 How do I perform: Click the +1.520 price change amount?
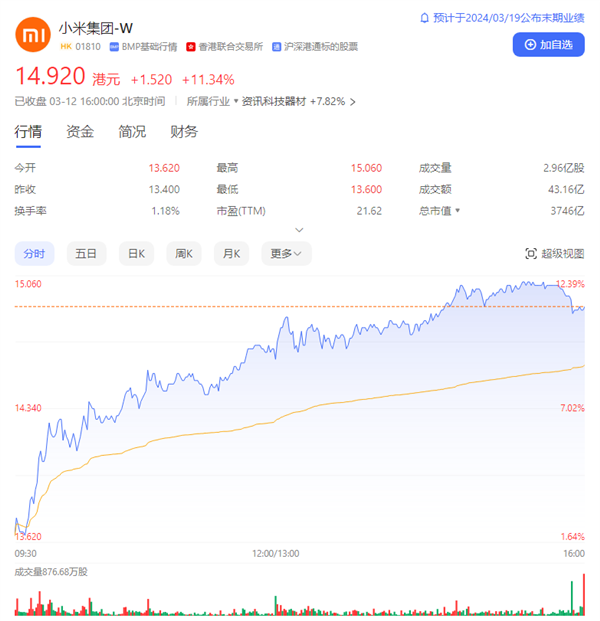[x=151, y=80]
